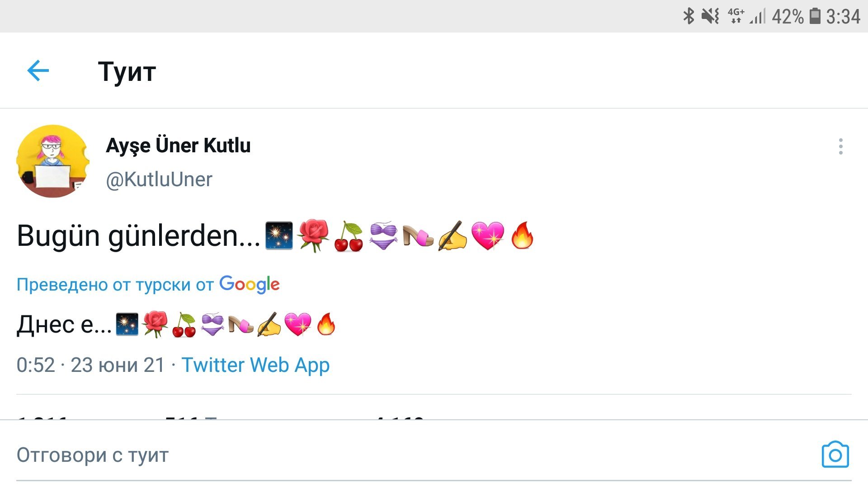Tap the Преведено от турски от Google link
Image resolution: width=868 pixels, height=488 pixels.
point(148,284)
